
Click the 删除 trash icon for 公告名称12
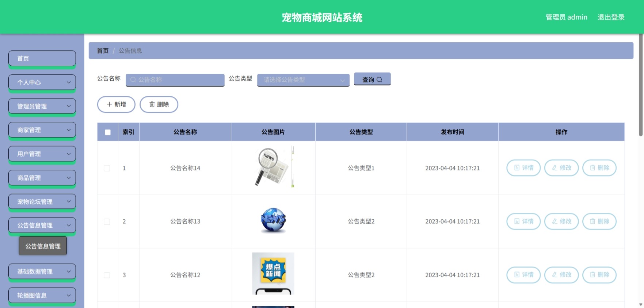[x=592, y=274]
